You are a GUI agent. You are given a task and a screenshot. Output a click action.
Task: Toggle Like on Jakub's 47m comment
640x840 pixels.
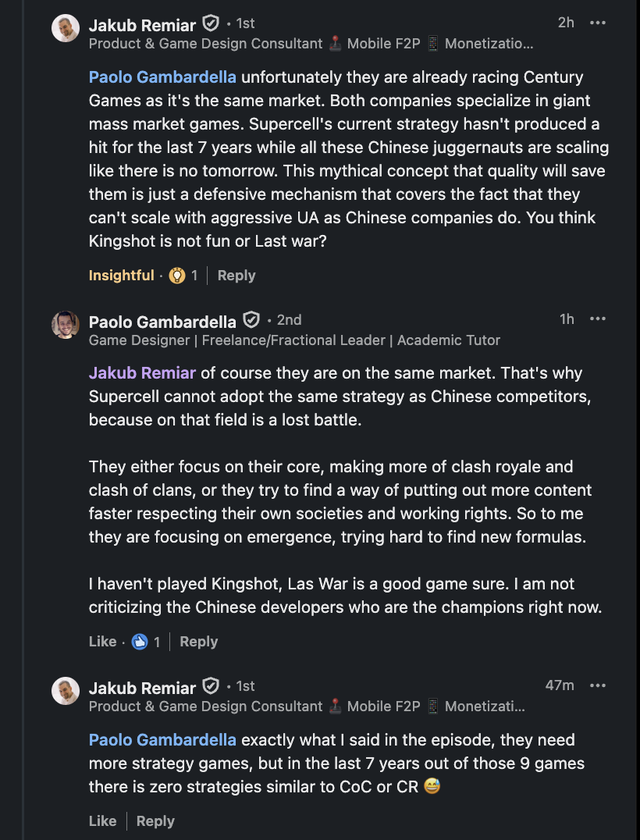102,821
